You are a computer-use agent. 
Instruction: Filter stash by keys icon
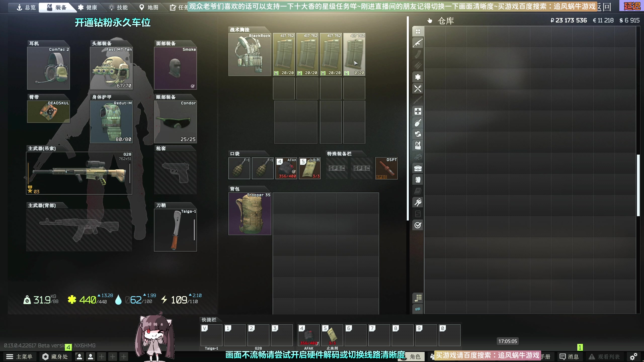click(418, 202)
